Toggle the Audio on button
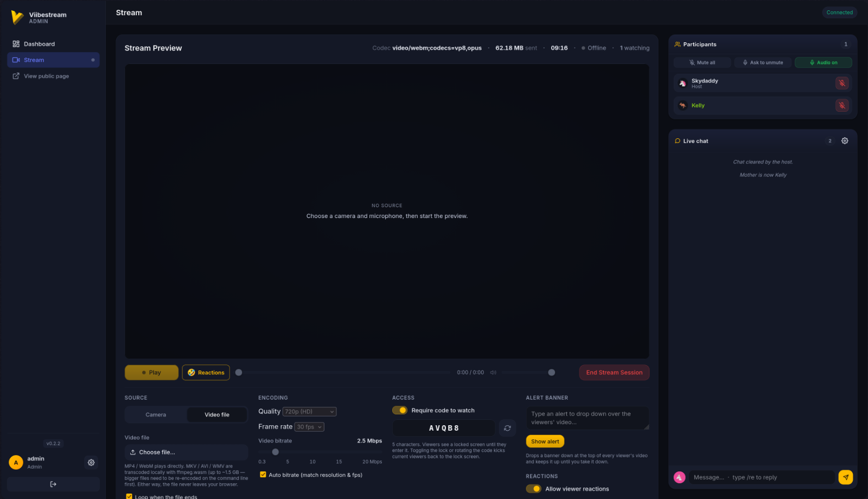Screen dimensions: 868x499 tap(823, 63)
